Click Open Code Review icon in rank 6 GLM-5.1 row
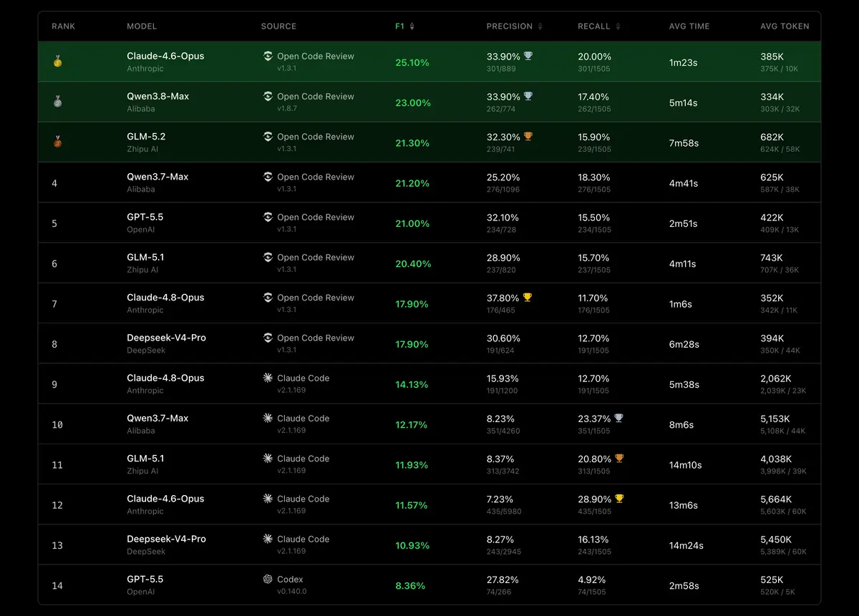 click(x=268, y=257)
